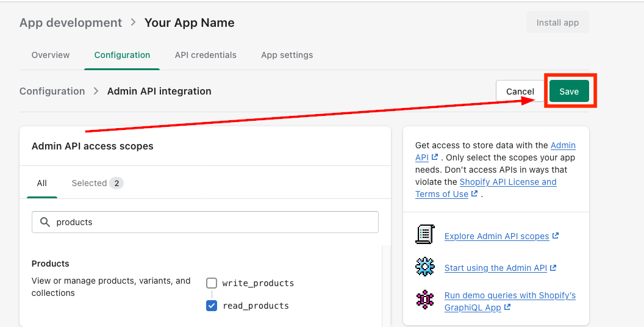Select the All scopes tab

pyautogui.click(x=41, y=183)
